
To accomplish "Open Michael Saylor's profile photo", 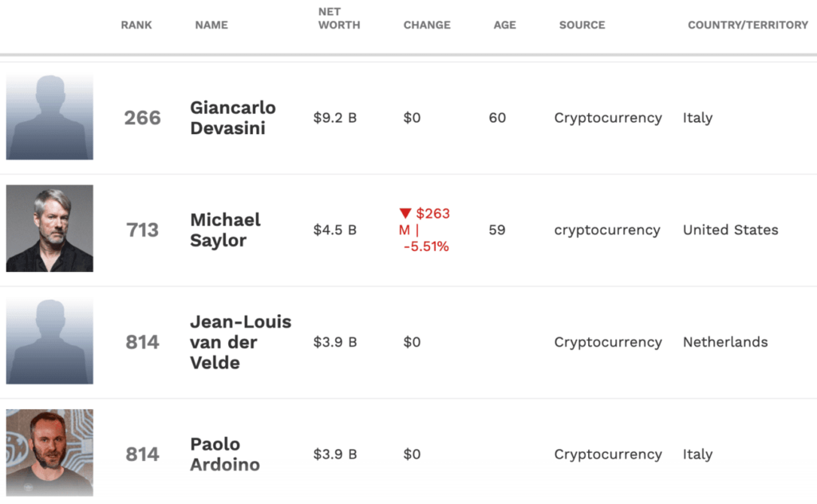I will coord(49,229).
